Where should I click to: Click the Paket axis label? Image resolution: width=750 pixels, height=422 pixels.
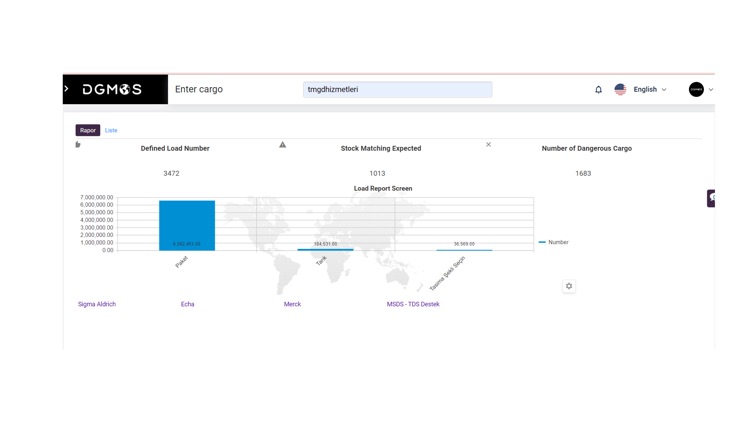coord(181,262)
